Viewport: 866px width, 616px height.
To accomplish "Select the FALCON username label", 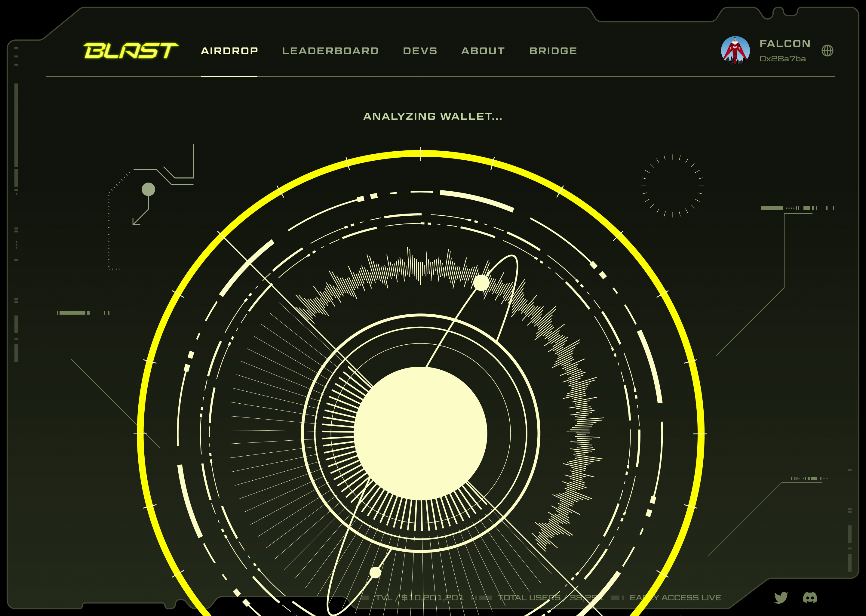I will 785,44.
